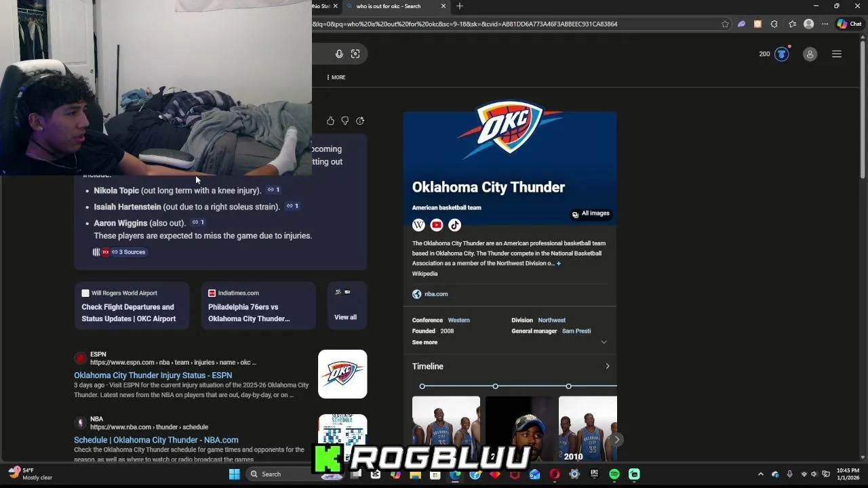Open the Epic Games taskbar icon
Viewport: 868px width, 488px height.
(x=595, y=474)
